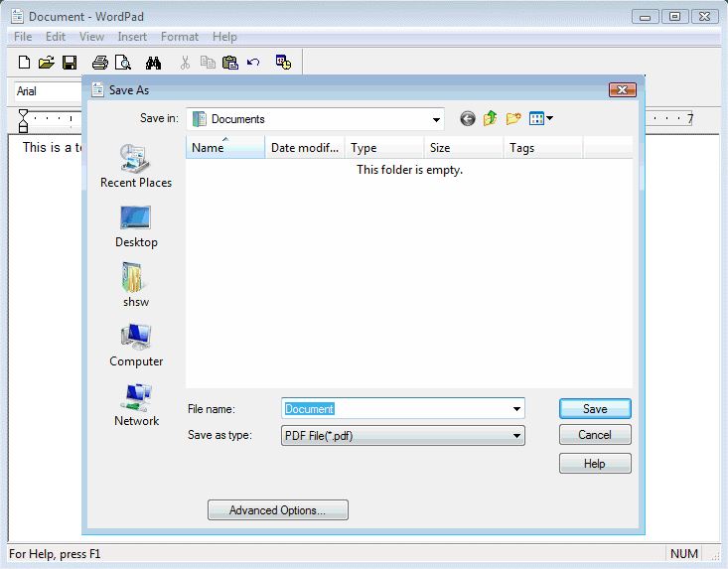
Task: Click the Undo arrow icon
Action: 253,63
